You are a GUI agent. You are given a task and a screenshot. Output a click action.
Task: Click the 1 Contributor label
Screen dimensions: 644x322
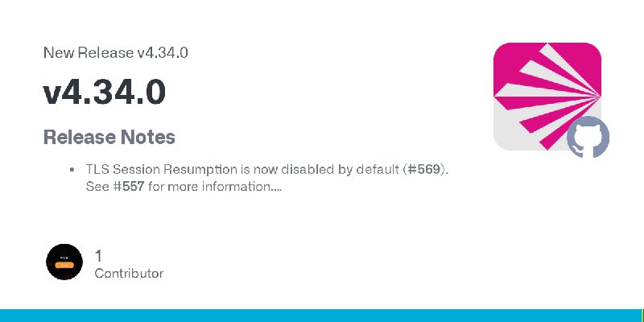pyautogui.click(x=129, y=264)
